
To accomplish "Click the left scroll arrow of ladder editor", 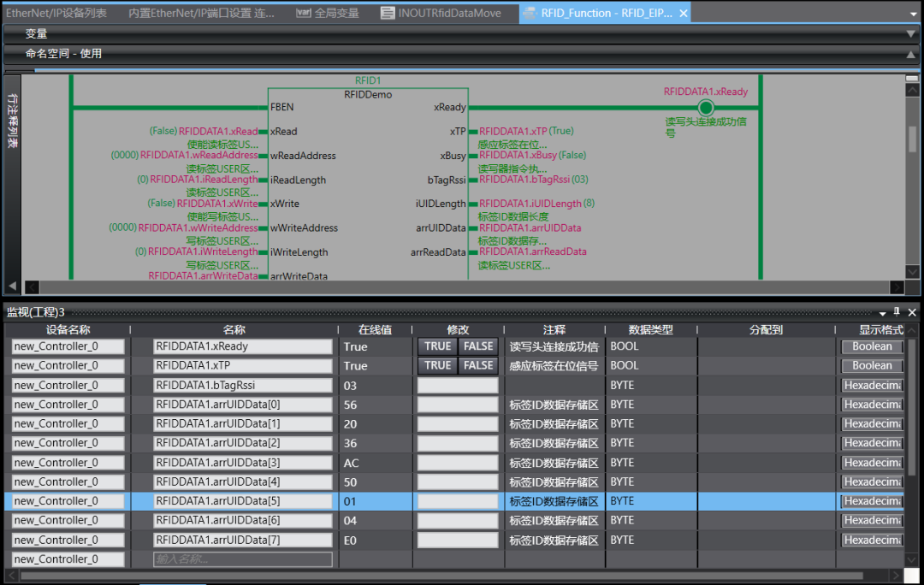I will click(32, 287).
